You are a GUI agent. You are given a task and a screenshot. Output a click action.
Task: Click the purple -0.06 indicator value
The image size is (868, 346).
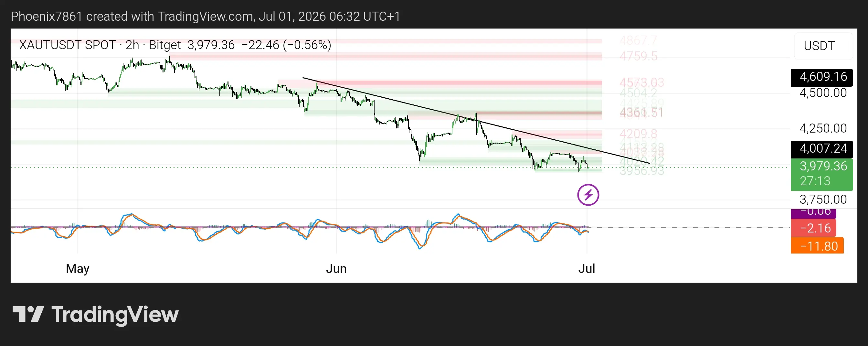(813, 213)
